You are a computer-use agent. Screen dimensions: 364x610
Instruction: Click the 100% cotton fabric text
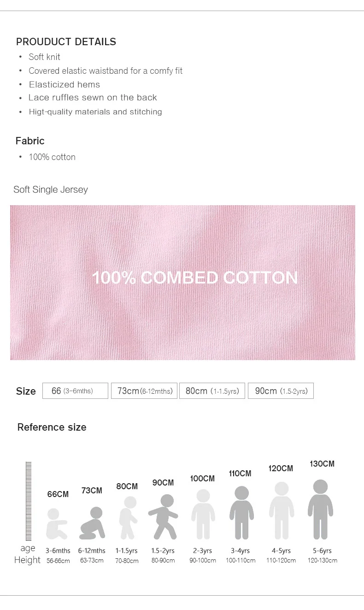click(x=52, y=157)
